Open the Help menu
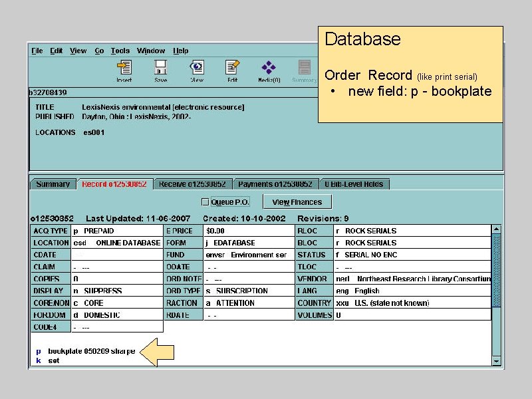532x399 pixels. click(180, 51)
